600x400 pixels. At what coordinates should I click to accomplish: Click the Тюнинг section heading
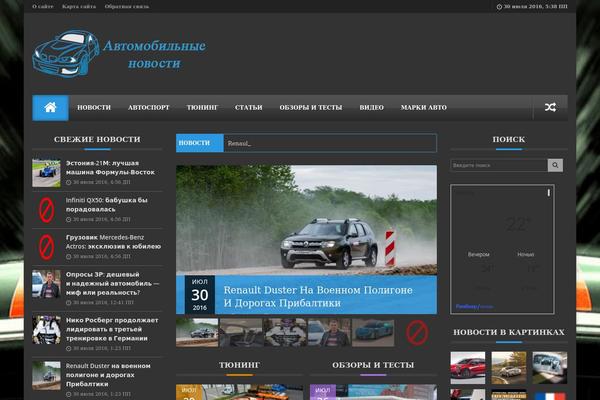pos(240,365)
